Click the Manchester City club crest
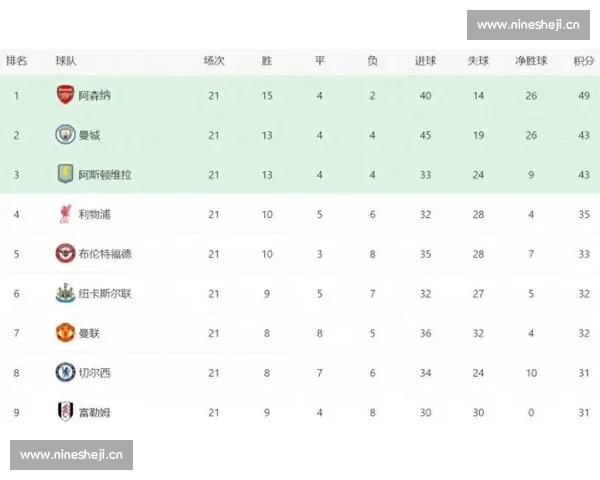This screenshot has height=480, width=600. click(x=65, y=135)
